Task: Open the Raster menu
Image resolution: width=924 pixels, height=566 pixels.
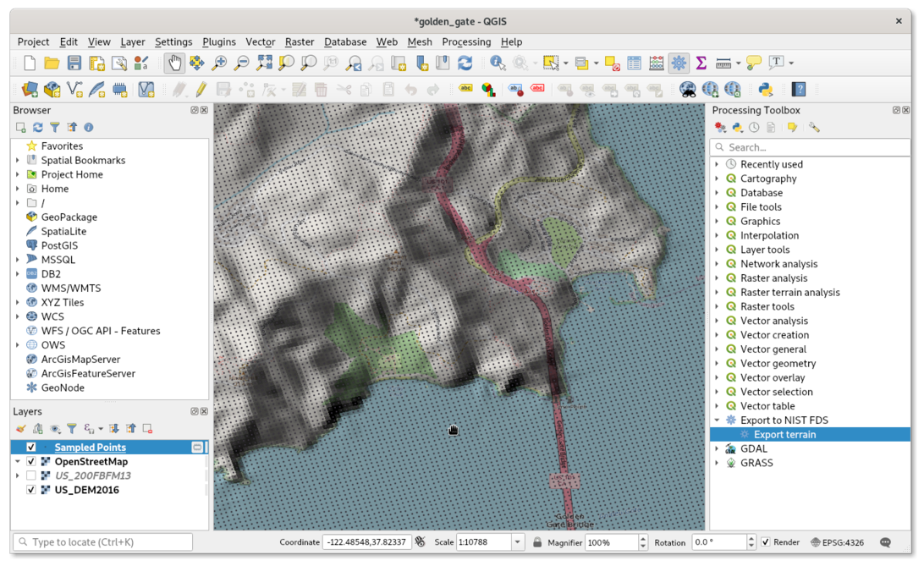Action: [x=300, y=41]
